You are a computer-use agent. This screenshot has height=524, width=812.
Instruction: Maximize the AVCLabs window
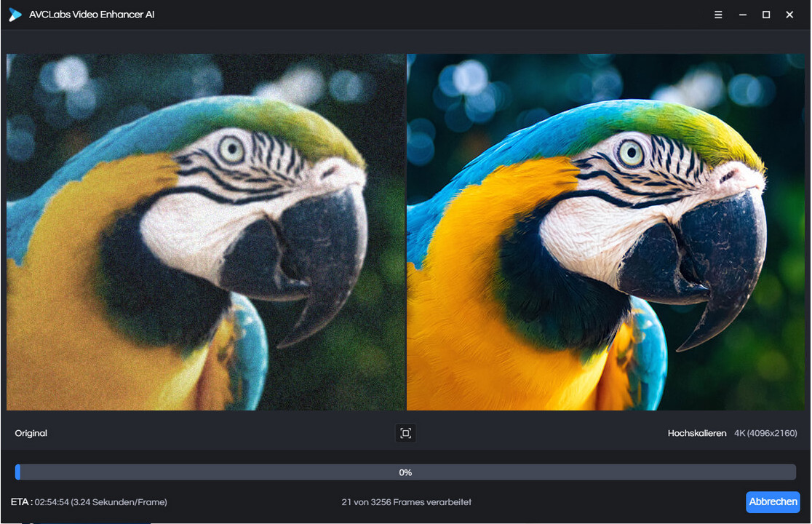[x=766, y=15]
